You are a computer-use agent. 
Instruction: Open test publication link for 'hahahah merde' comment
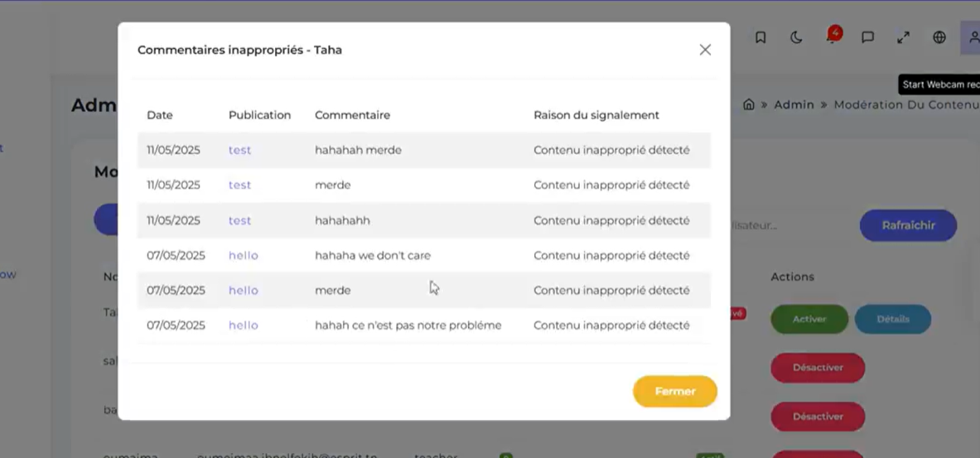(x=239, y=150)
